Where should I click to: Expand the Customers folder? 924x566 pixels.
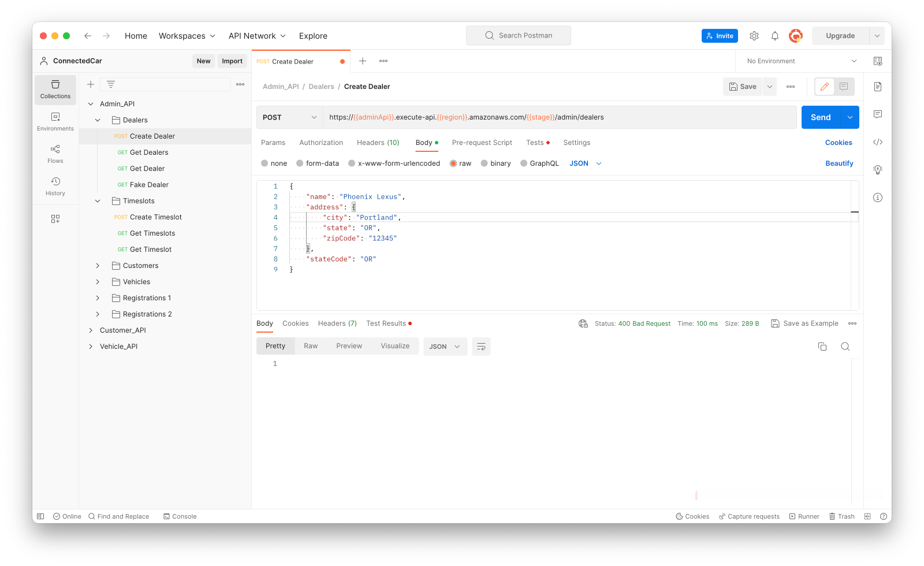click(x=98, y=266)
